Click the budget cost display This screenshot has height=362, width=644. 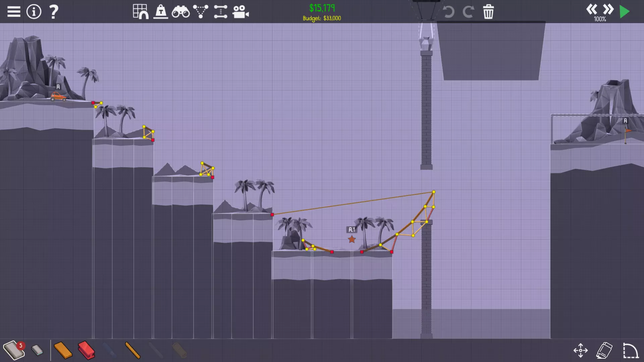[x=322, y=12]
